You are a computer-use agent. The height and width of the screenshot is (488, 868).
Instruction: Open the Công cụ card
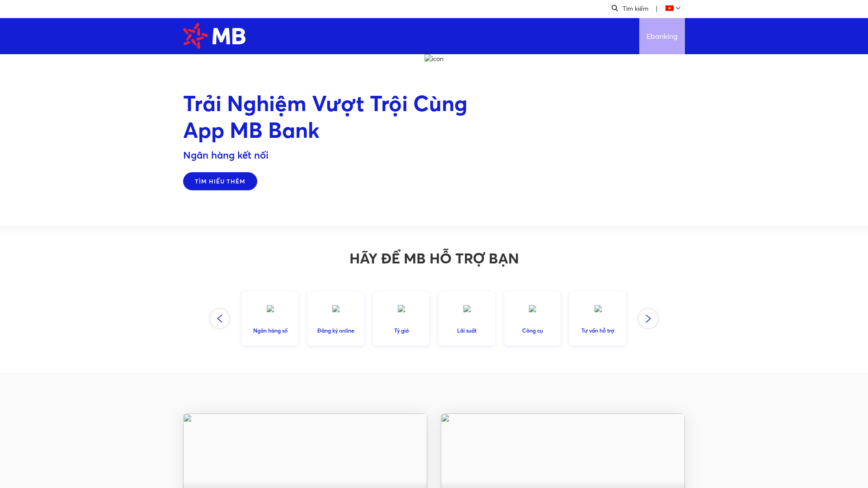pos(533,319)
